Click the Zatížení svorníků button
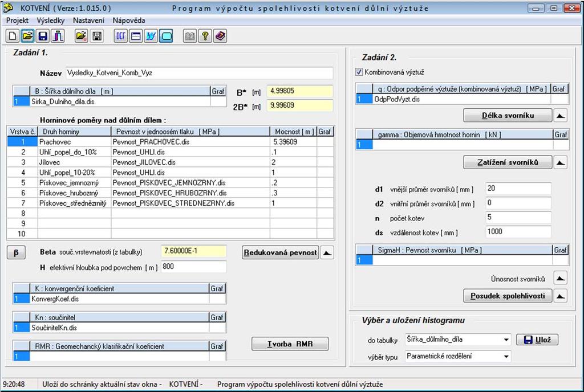 tap(508, 162)
